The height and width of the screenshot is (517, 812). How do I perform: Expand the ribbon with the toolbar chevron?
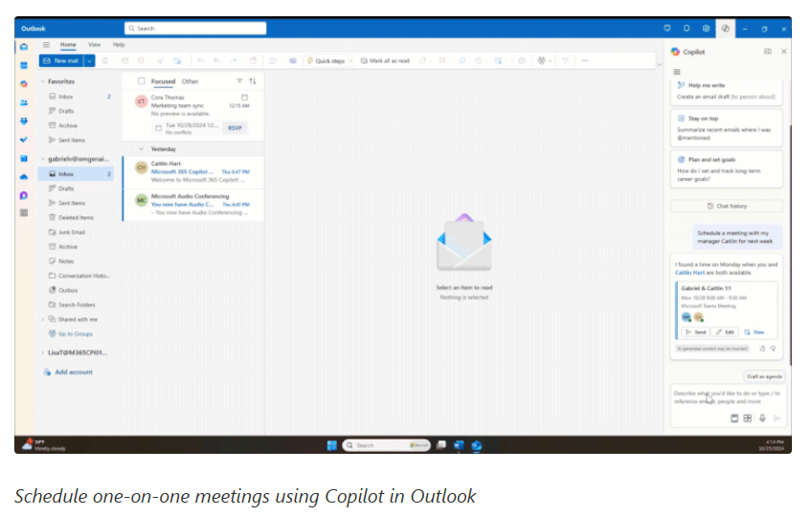tap(659, 65)
